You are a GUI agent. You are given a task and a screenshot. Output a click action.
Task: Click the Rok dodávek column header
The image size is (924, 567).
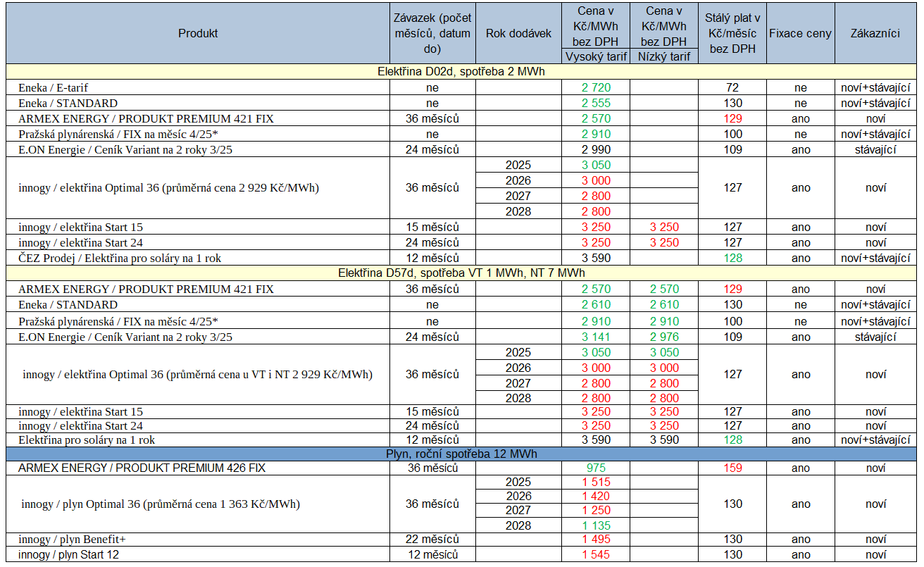coord(518,33)
